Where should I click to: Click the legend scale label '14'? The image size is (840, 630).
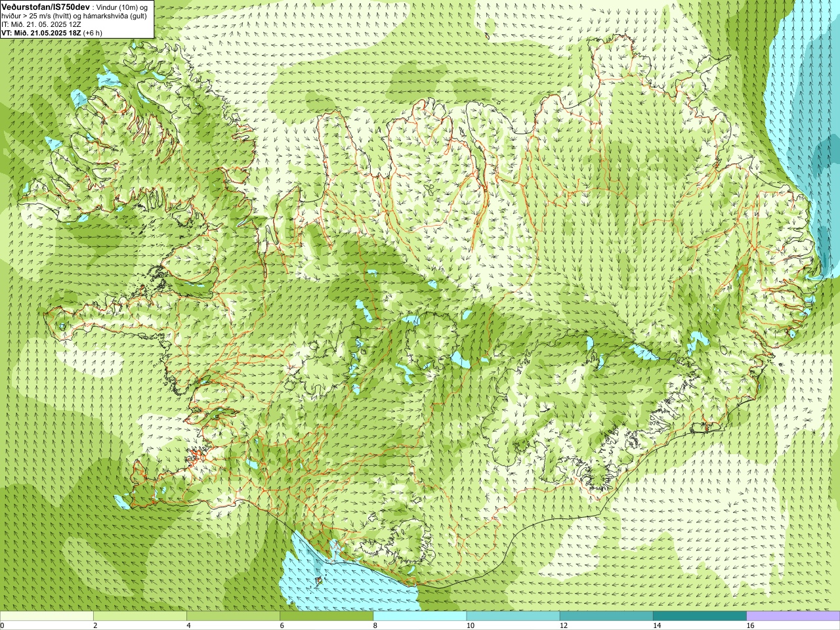(657, 626)
